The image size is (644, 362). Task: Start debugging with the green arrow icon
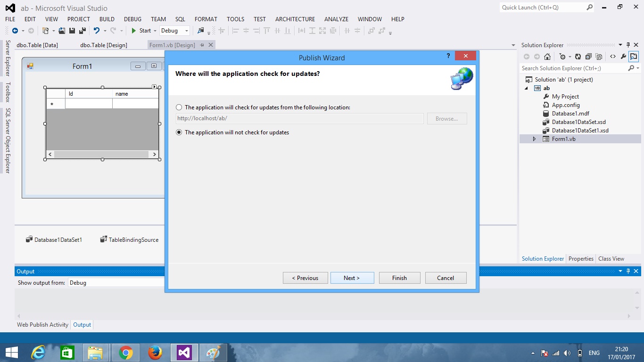[134, 31]
